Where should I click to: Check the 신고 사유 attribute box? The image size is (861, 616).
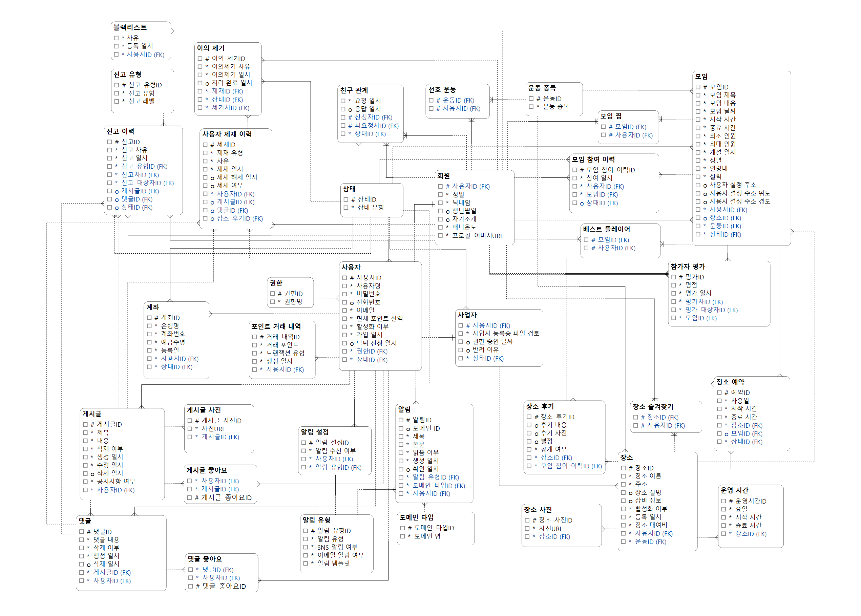coord(109,150)
